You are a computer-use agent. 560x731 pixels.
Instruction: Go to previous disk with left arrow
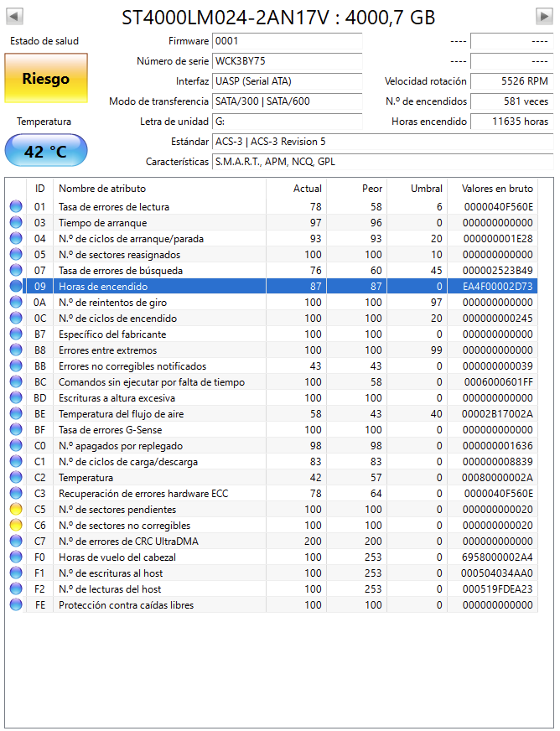[x=14, y=16]
